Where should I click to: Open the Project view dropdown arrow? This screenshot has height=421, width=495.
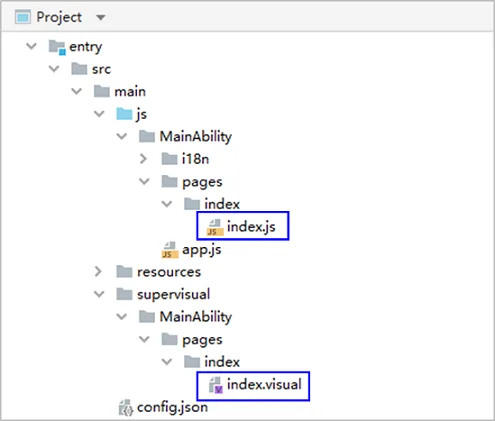101,17
